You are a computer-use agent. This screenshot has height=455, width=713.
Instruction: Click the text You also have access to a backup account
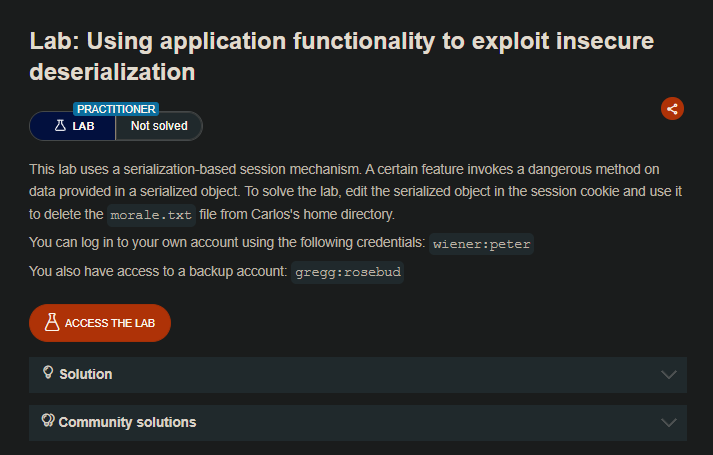[158, 271]
